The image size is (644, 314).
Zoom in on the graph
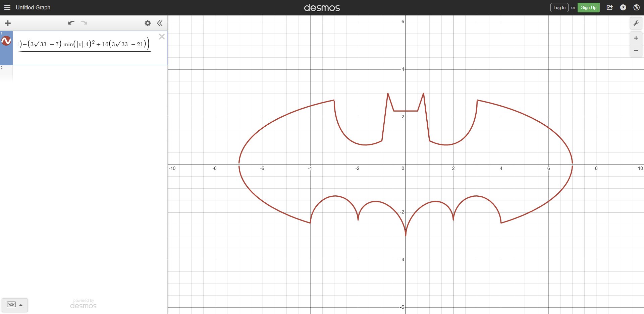point(636,38)
